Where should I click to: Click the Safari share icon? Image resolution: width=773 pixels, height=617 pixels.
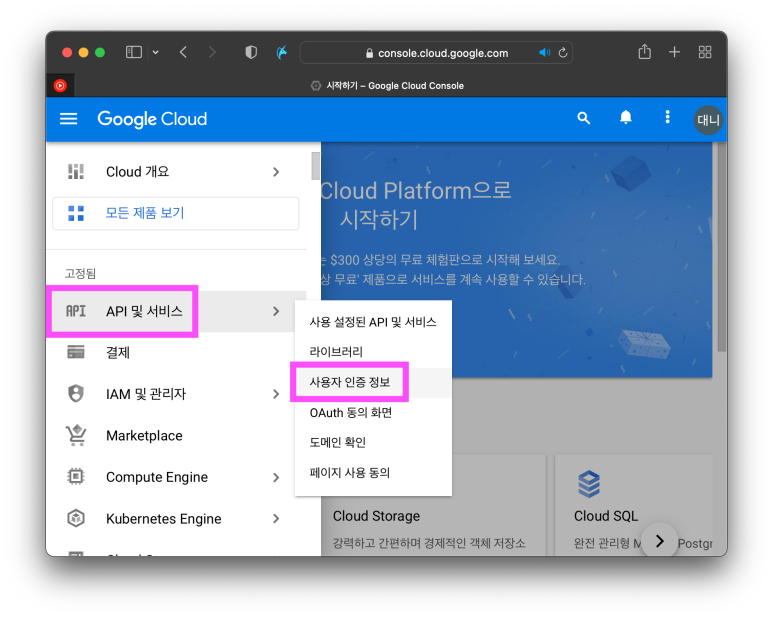coord(644,51)
